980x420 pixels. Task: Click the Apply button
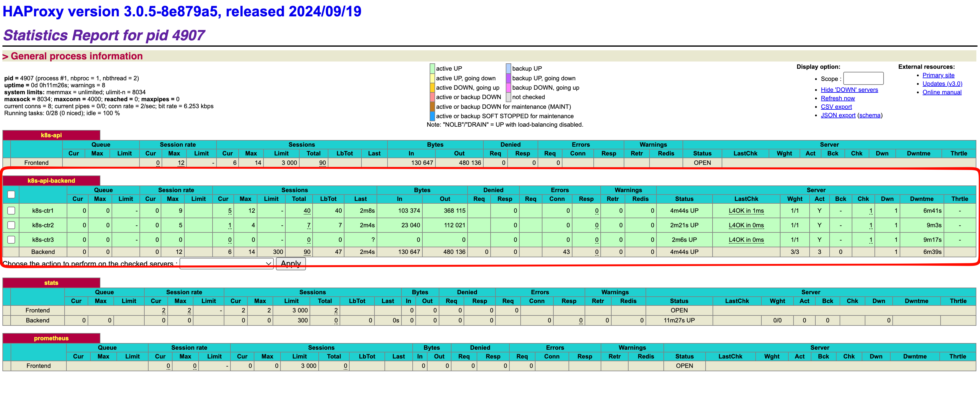[x=291, y=263]
